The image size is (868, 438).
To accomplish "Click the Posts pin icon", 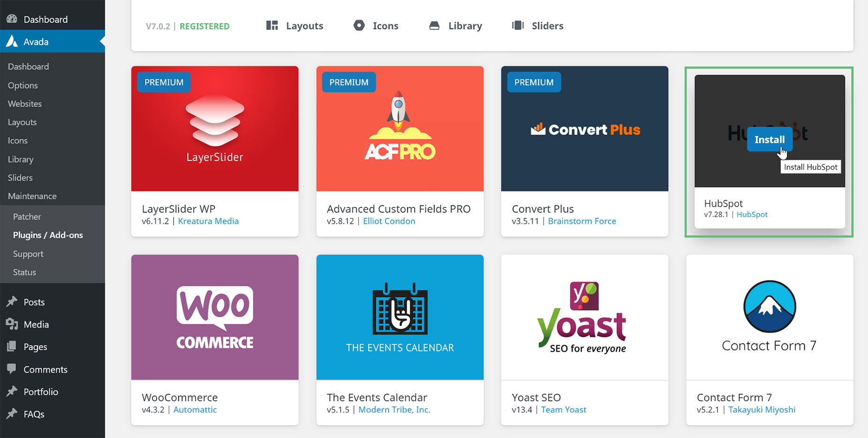I will [12, 302].
